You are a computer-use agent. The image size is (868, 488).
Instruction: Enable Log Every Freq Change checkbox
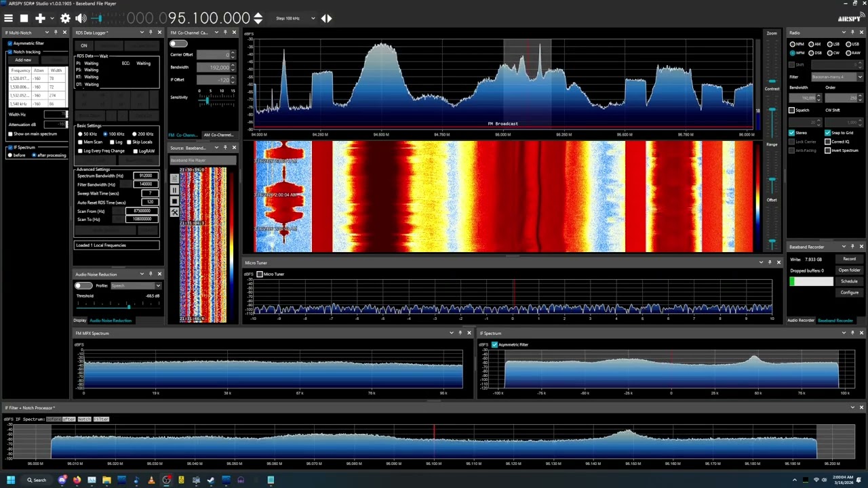tap(80, 150)
